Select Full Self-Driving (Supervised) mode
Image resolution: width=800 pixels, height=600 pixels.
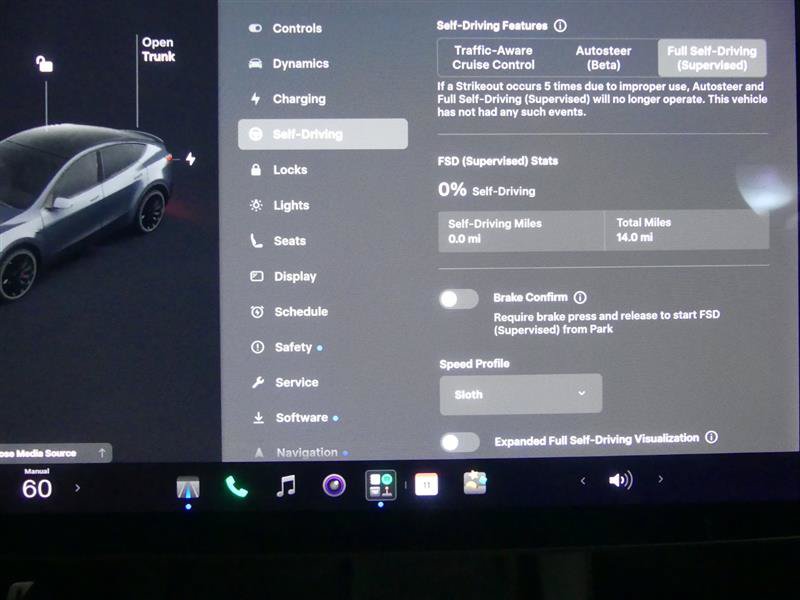click(x=712, y=58)
